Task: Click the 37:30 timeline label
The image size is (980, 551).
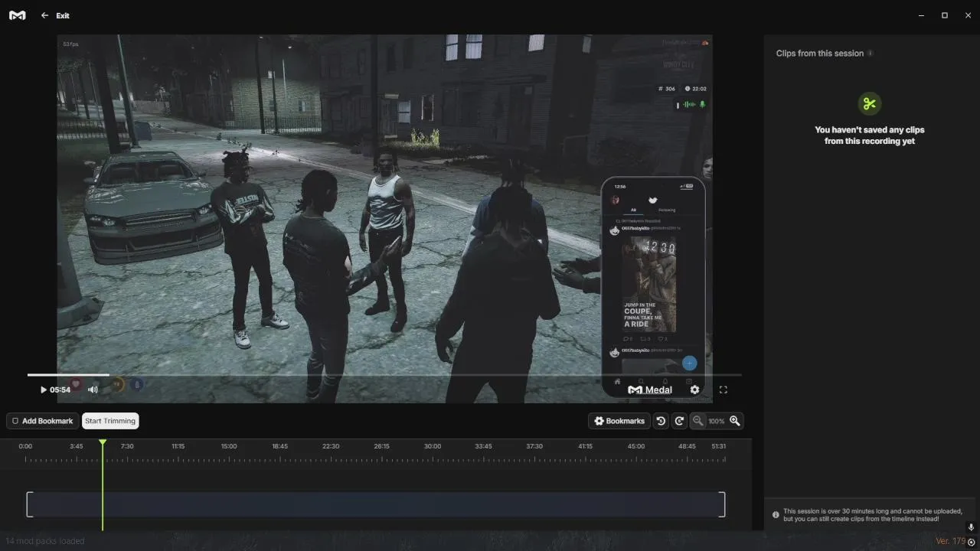Action: [534, 446]
